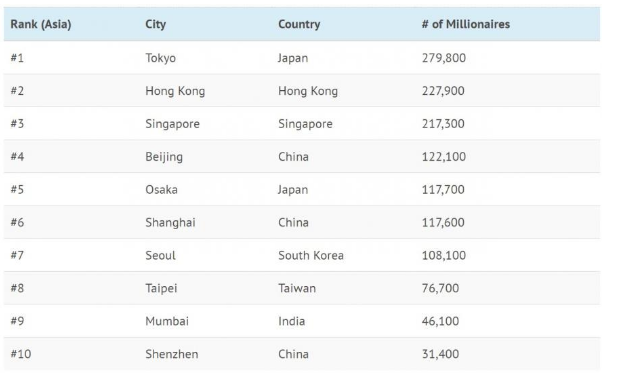Select the 31,400 millionaires value

click(x=440, y=354)
